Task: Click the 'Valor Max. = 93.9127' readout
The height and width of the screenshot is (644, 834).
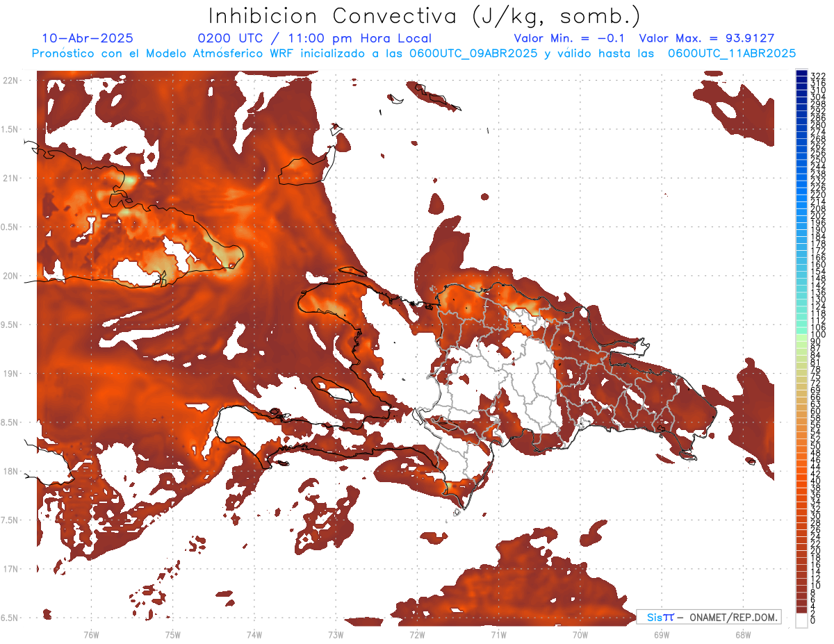Action: pyautogui.click(x=706, y=39)
